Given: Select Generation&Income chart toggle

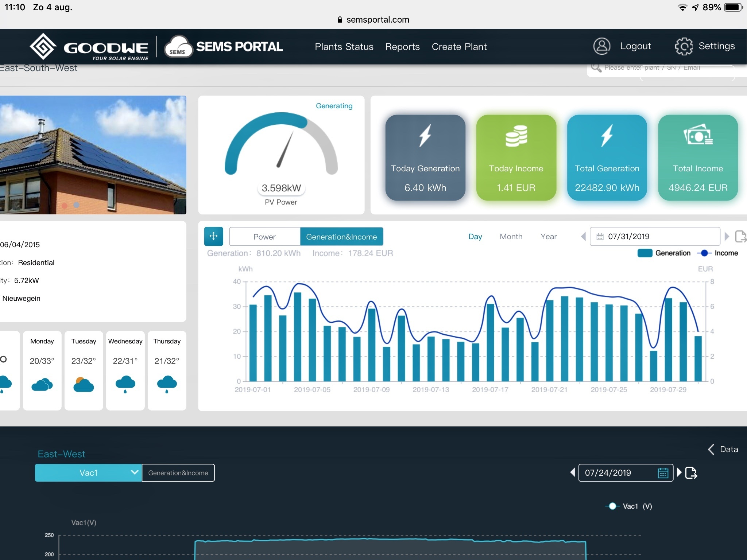Looking at the screenshot, I should pos(341,237).
